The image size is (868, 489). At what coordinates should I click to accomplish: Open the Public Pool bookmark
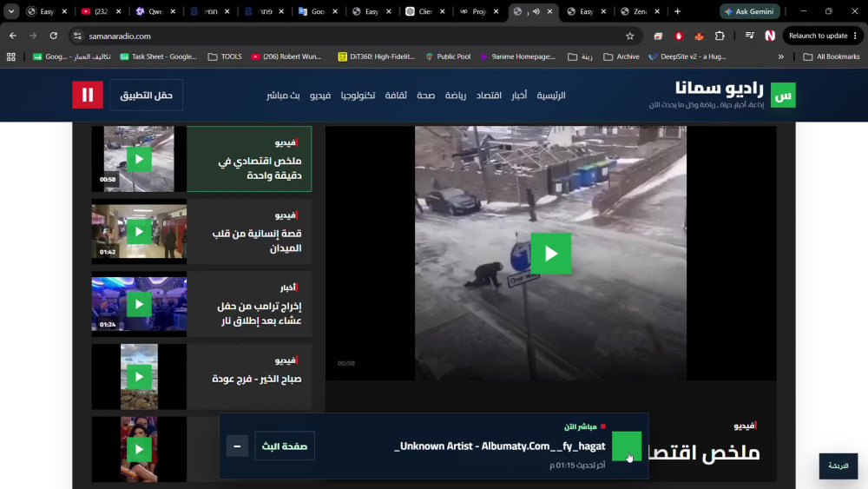click(x=448, y=56)
